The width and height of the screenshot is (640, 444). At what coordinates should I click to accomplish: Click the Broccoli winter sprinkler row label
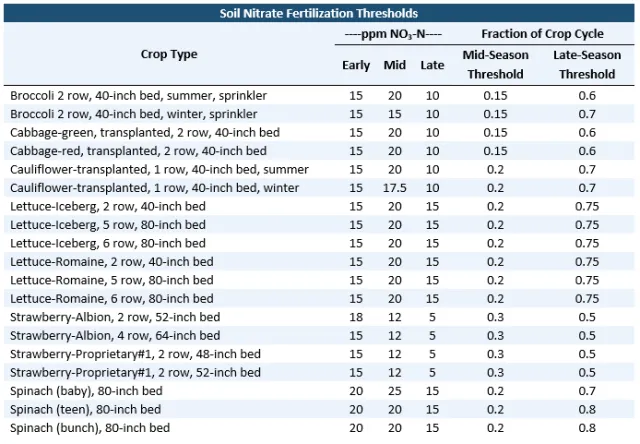pos(131,114)
